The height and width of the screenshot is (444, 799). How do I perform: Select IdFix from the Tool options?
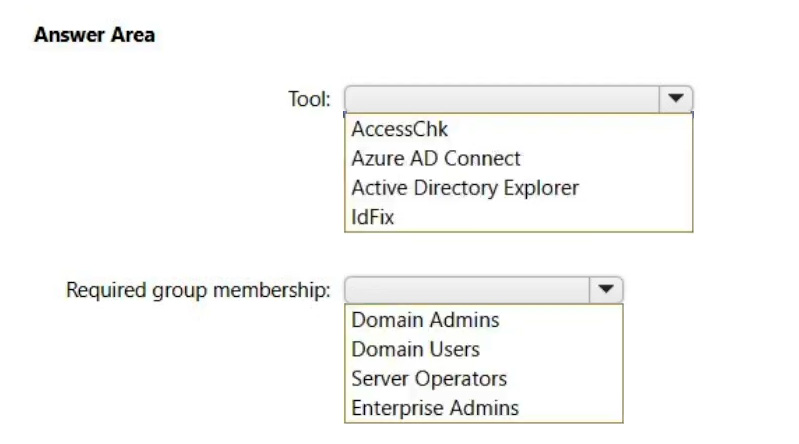[x=373, y=216]
